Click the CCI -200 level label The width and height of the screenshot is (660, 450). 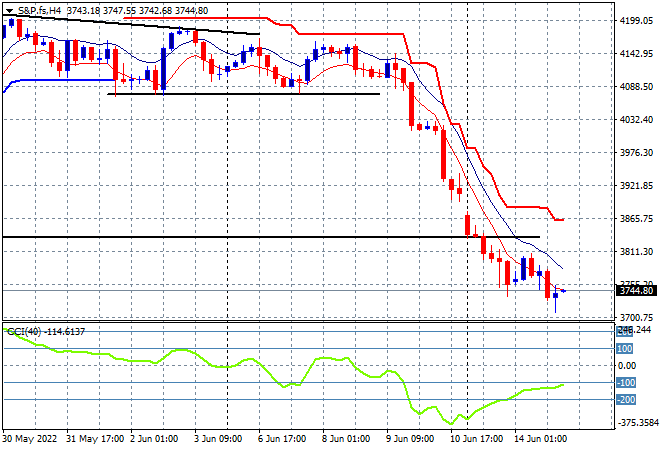pos(626,399)
